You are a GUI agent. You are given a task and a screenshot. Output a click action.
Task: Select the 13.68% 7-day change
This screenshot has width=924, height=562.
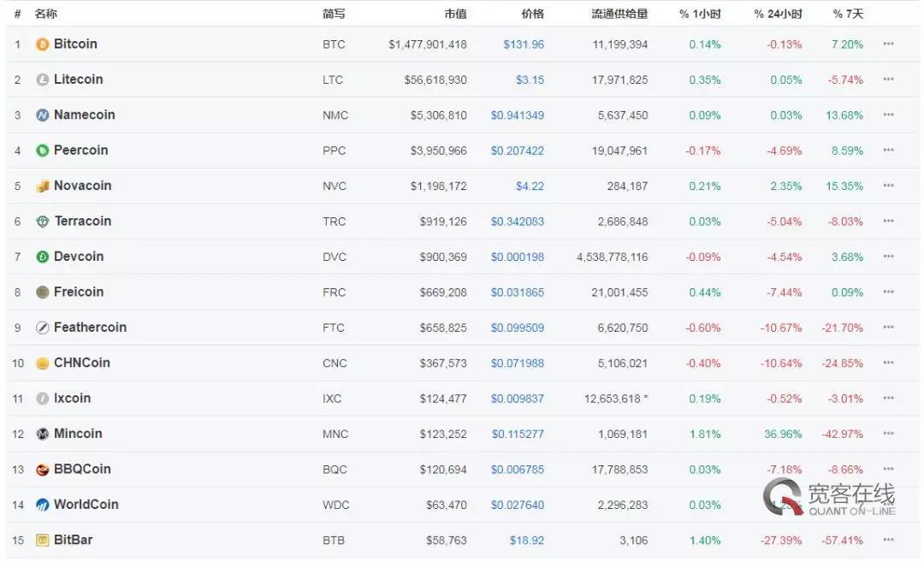tap(844, 115)
